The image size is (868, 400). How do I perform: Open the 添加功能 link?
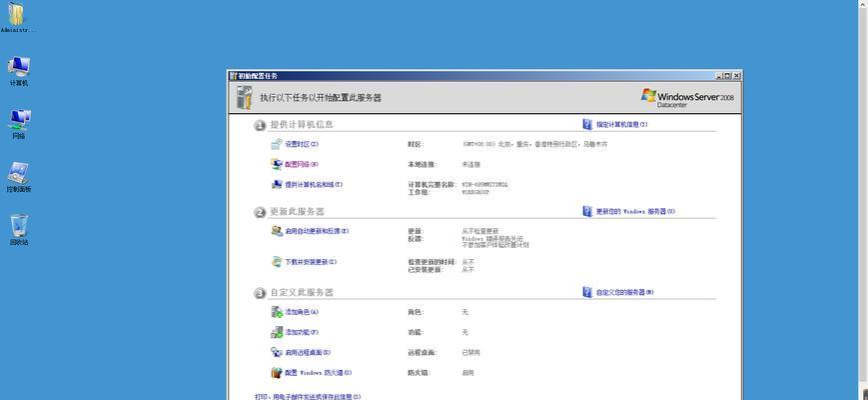pos(301,332)
